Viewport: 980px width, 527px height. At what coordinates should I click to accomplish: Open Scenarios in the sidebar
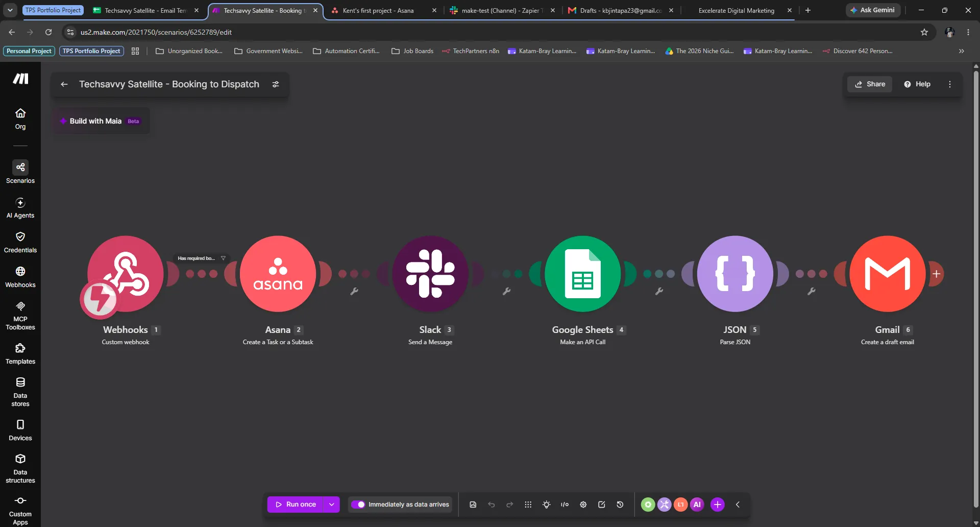[20, 172]
